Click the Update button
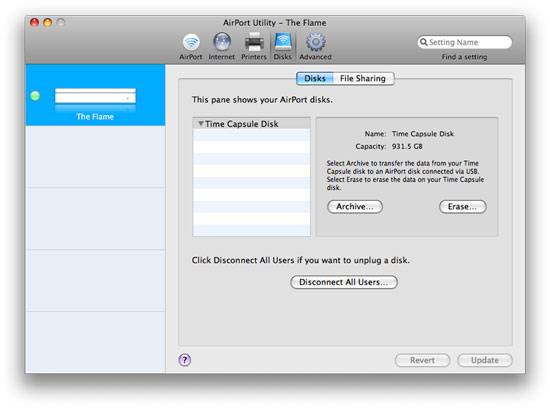The width and height of the screenshot is (550, 408). tap(485, 360)
